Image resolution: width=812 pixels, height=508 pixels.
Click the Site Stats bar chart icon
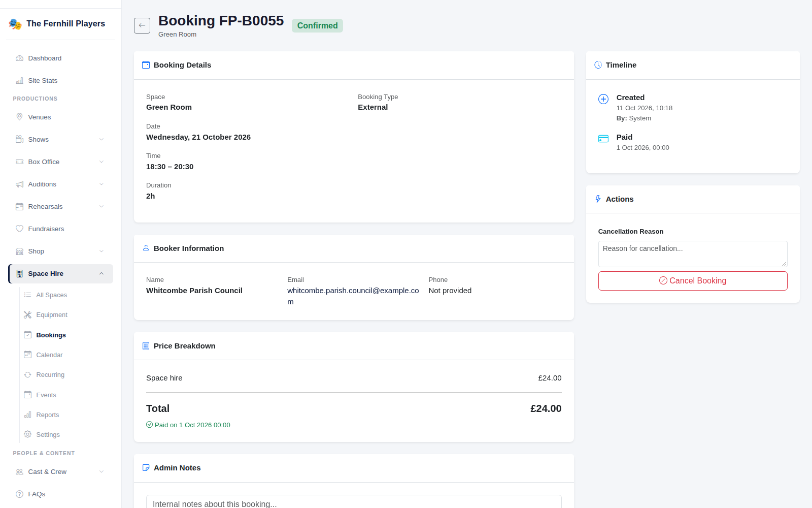point(19,81)
